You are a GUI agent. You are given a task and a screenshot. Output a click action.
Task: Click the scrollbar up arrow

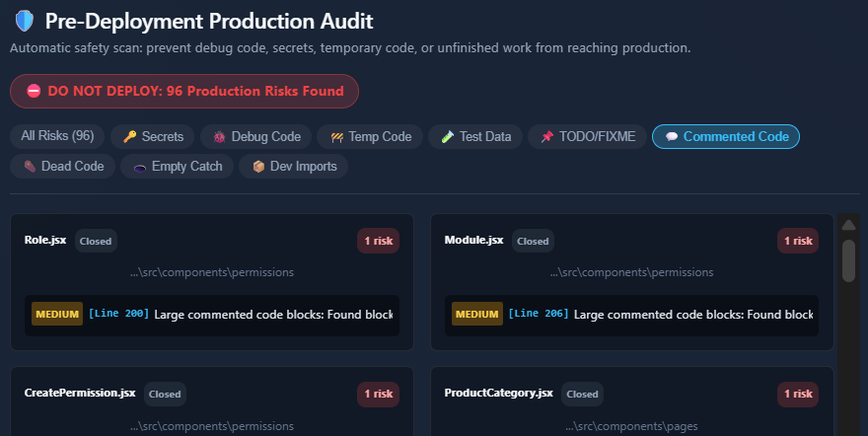(x=848, y=225)
